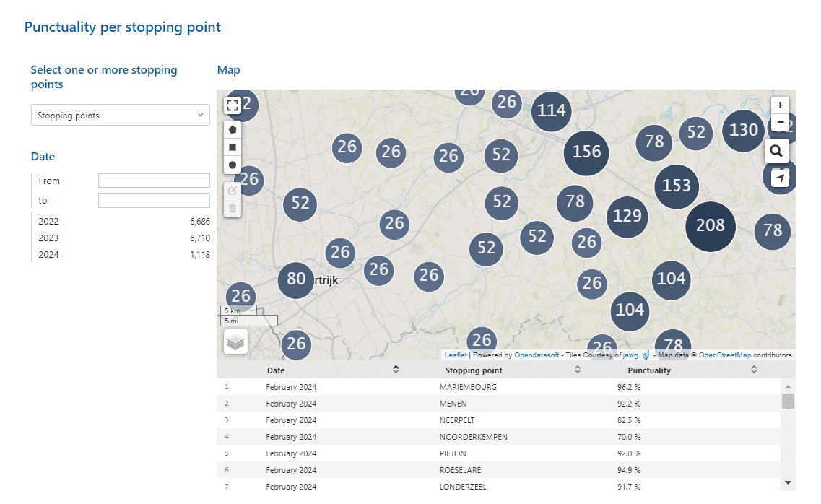Image resolution: width=821 pixels, height=504 pixels.
Task: Sort table by Date column
Action: click(x=396, y=370)
